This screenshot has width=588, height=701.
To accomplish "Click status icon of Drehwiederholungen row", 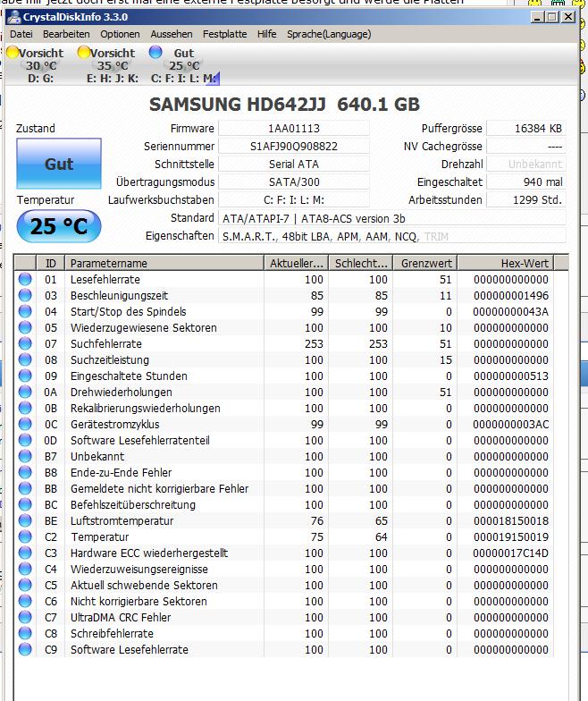I will pos(25,392).
